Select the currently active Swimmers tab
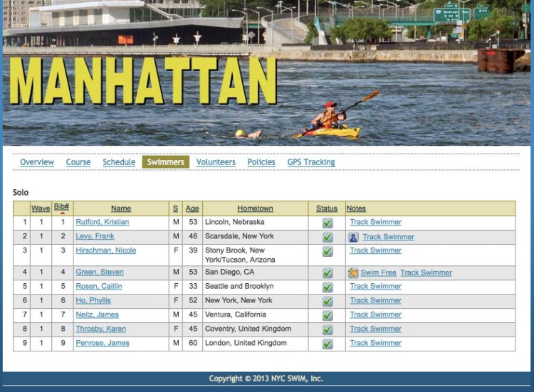This screenshot has height=392, width=534. tap(165, 162)
